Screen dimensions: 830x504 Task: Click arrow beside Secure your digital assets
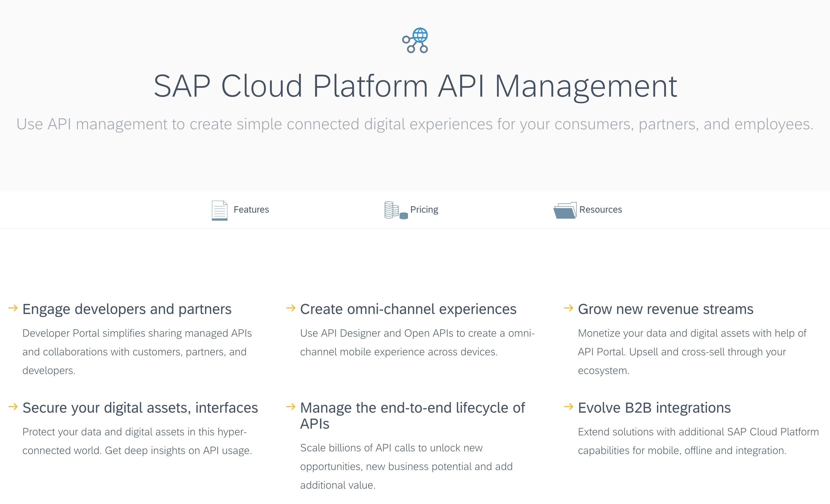tap(13, 407)
